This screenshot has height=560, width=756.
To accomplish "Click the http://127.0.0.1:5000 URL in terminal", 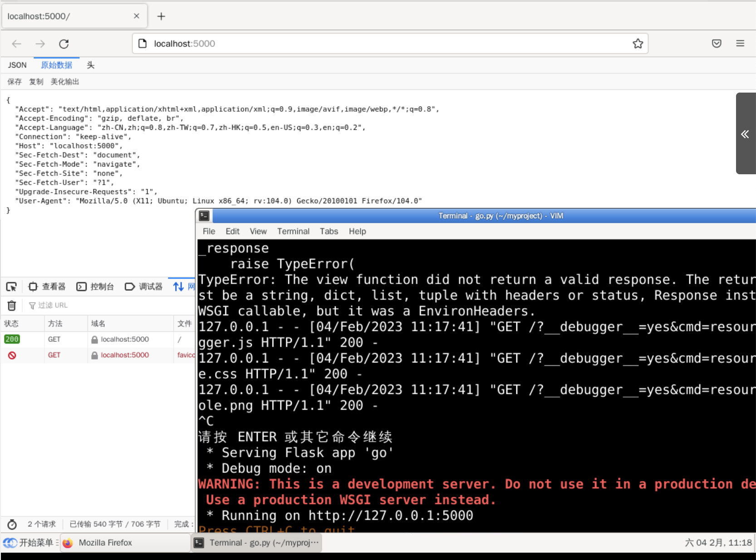I will [x=391, y=516].
